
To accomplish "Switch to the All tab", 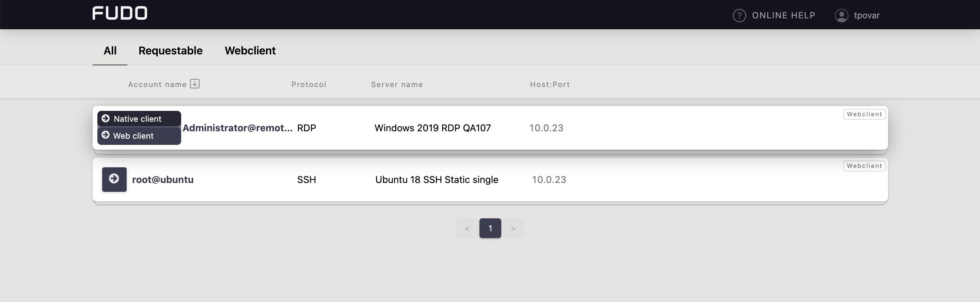I will tap(110, 51).
